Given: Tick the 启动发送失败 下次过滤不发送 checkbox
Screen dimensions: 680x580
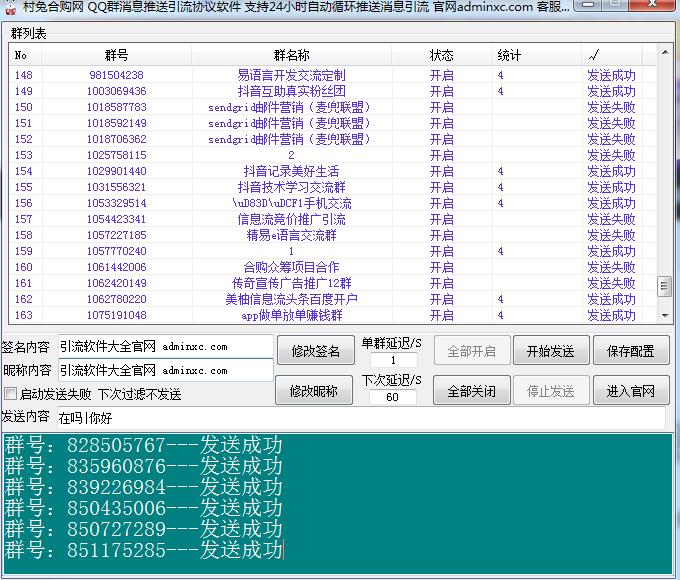Looking at the screenshot, I should click(x=10, y=394).
